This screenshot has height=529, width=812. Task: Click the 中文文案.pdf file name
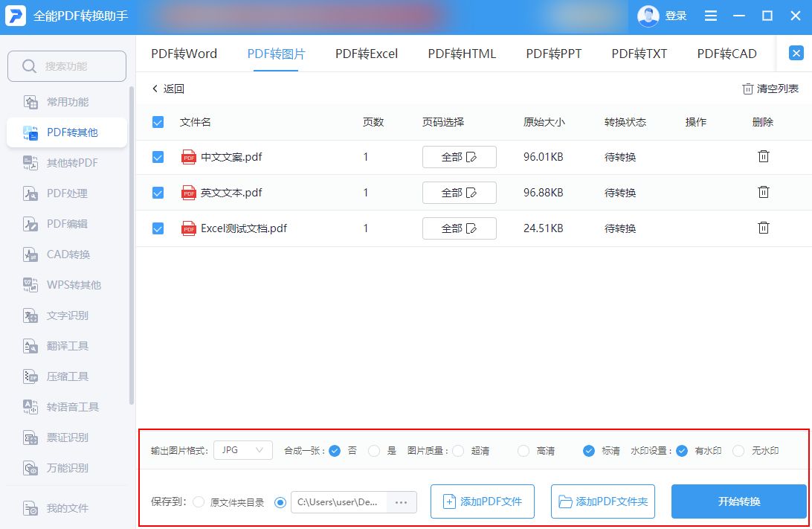231,157
